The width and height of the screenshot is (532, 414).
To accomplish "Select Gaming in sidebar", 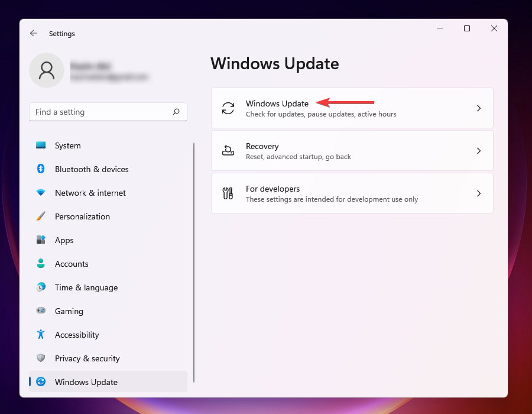I will (108, 311).
